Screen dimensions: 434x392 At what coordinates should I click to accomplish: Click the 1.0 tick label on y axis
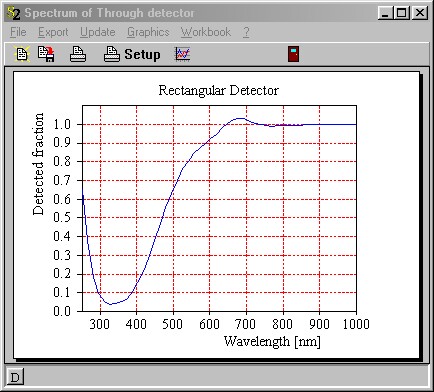coord(62,125)
